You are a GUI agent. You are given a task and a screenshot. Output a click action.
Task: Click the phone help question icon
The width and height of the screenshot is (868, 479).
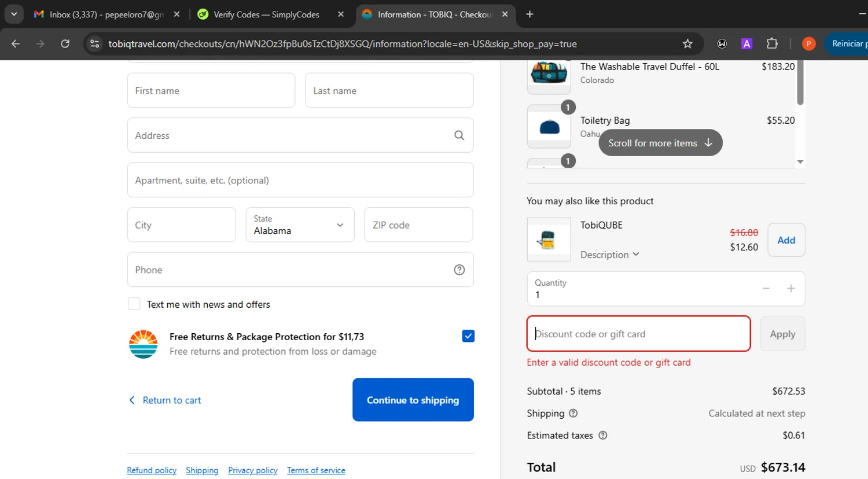click(x=459, y=270)
